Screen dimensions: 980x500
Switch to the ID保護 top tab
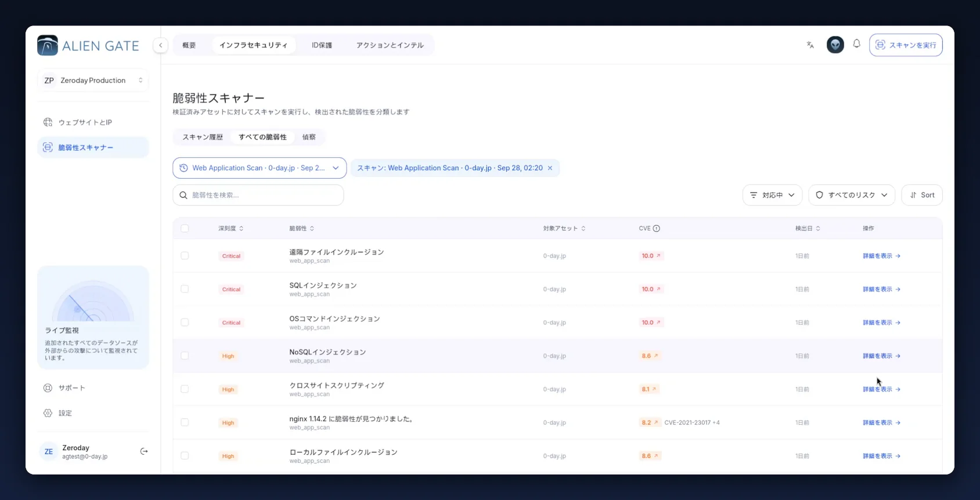tap(322, 45)
